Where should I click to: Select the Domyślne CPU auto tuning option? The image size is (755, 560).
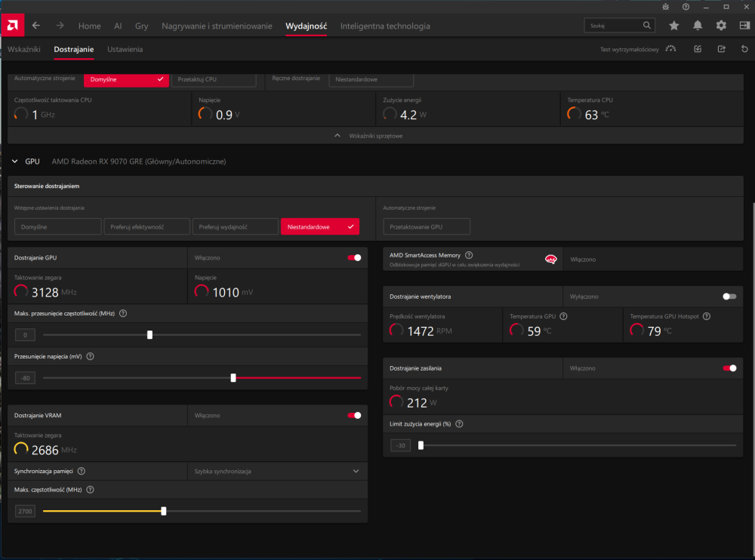[126, 79]
